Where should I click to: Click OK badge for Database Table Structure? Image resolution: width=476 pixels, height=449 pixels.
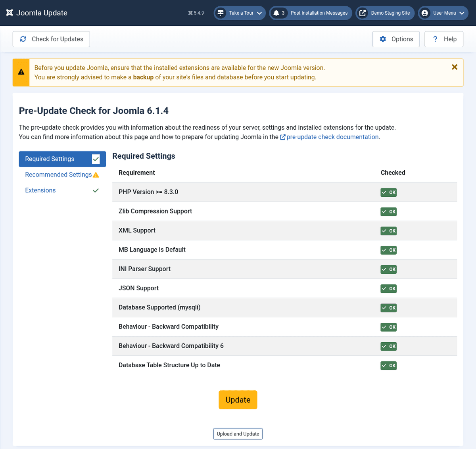tap(389, 365)
